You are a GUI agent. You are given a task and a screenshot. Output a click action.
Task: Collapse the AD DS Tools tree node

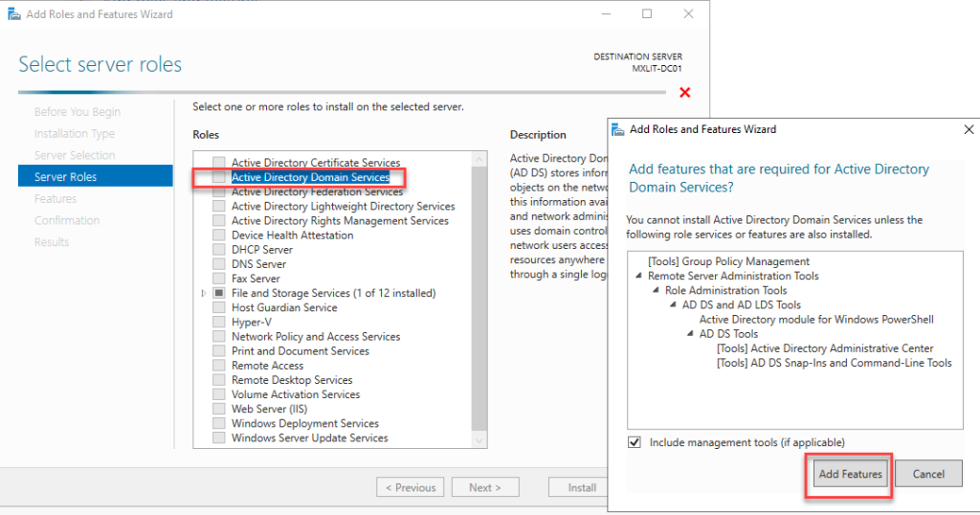click(691, 334)
